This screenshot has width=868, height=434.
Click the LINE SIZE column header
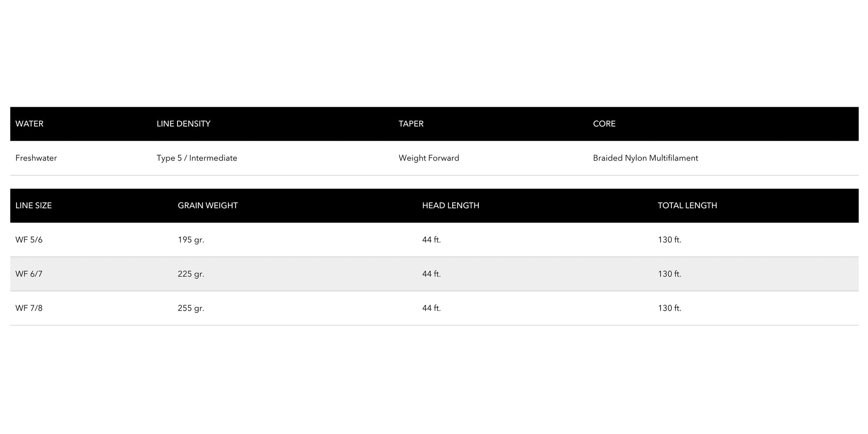pos(33,205)
